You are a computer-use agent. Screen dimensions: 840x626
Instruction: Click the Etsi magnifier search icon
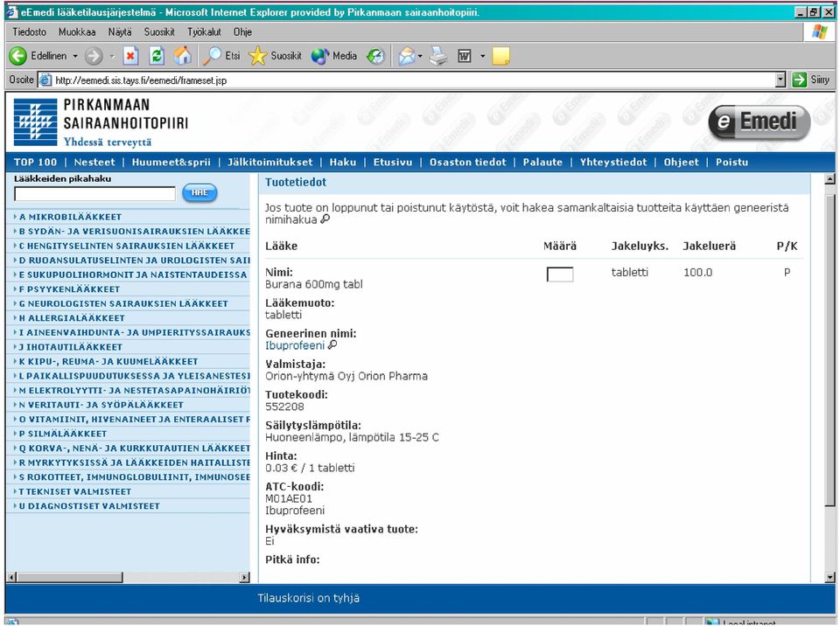coord(213,56)
